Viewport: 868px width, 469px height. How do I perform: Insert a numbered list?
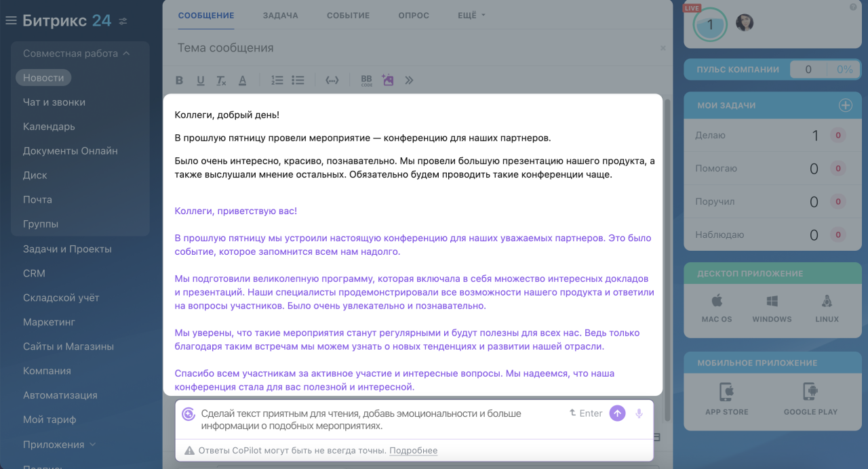click(x=277, y=80)
